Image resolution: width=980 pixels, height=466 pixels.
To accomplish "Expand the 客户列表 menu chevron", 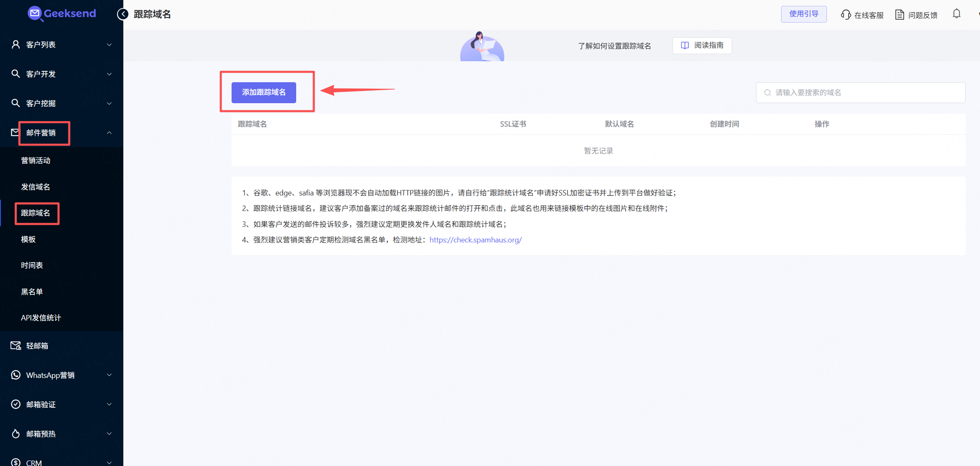I will click(x=109, y=45).
